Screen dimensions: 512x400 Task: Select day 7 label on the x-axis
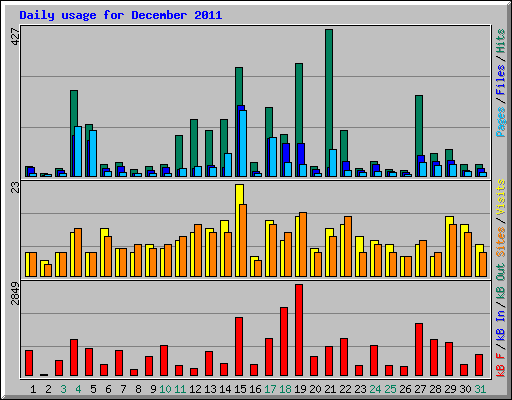(123, 389)
